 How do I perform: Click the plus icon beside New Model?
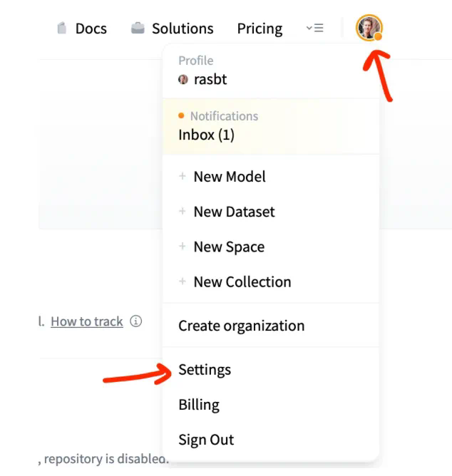tap(183, 177)
